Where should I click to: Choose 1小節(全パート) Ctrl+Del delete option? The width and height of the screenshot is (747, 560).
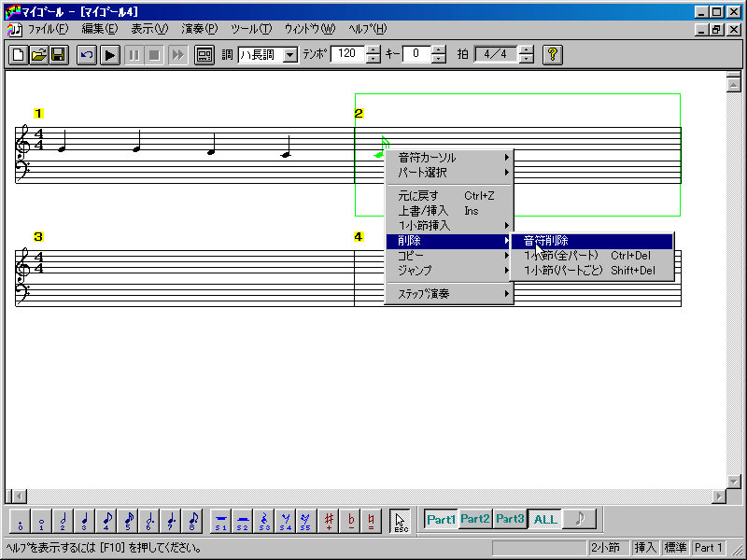click(592, 256)
